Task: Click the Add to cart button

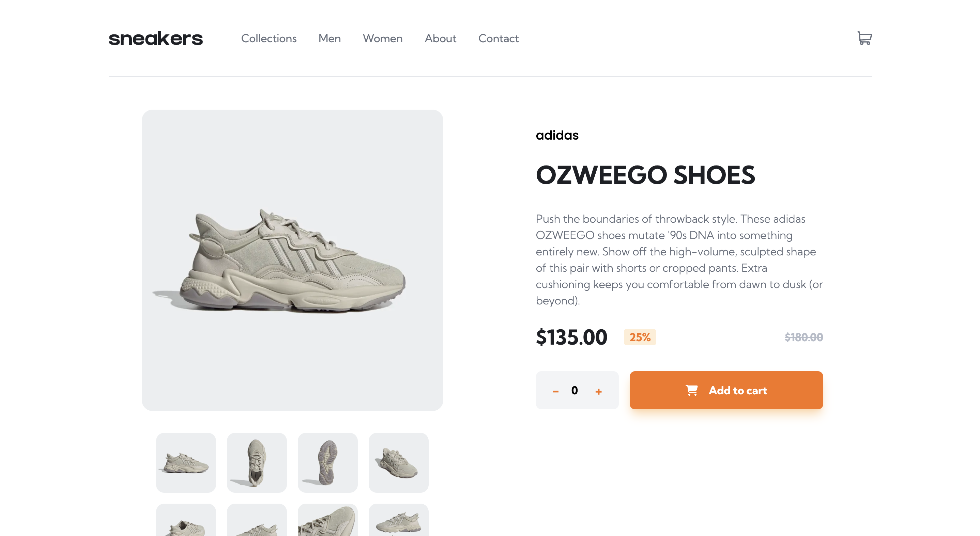Action: pyautogui.click(x=726, y=390)
